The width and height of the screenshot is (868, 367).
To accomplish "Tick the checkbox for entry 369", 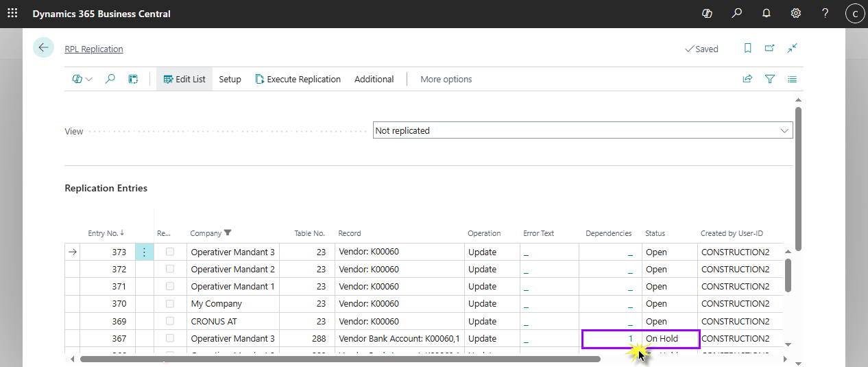I will click(x=170, y=321).
